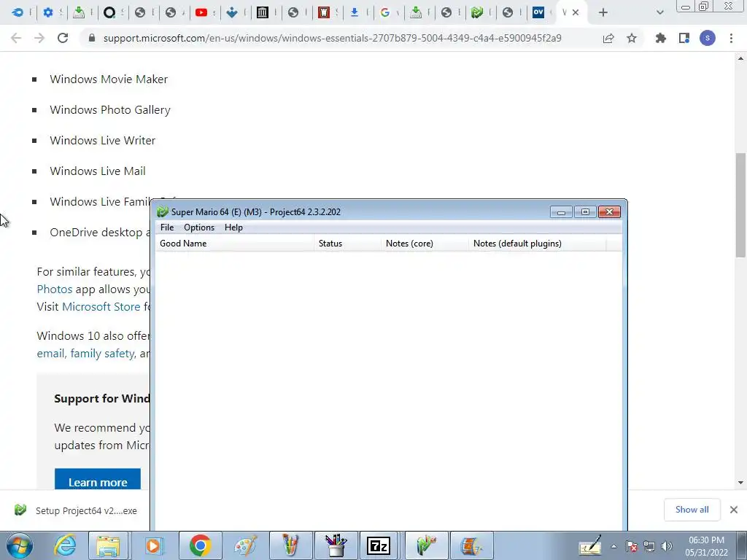The image size is (747, 560).
Task: View site information padlock icon
Action: pos(92,38)
